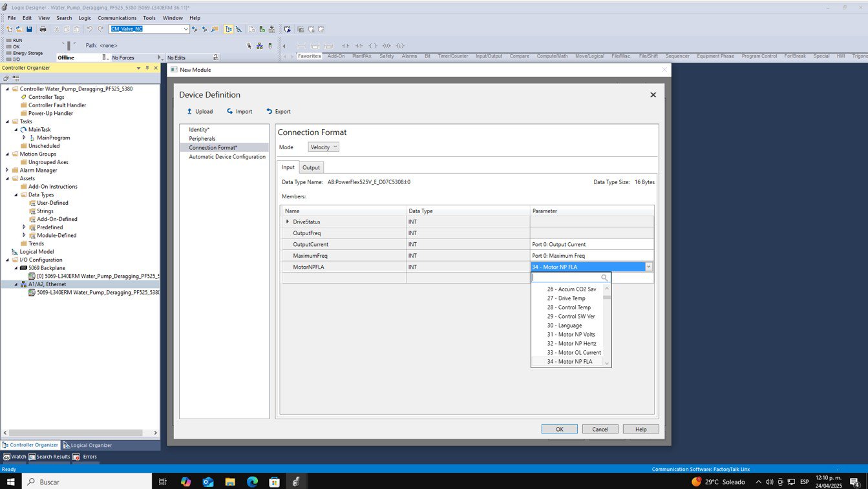
Task: Toggle the Logical Organizer toolbar icon
Action: coord(239,29)
